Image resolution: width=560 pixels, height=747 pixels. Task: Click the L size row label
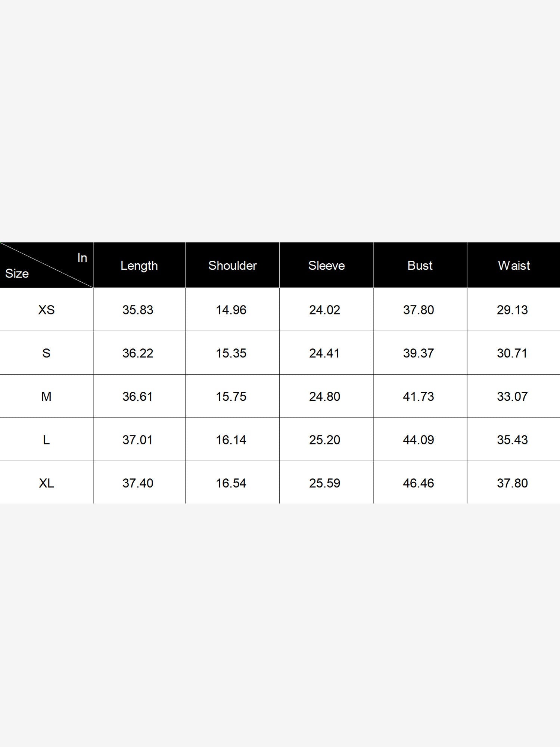tap(46, 440)
